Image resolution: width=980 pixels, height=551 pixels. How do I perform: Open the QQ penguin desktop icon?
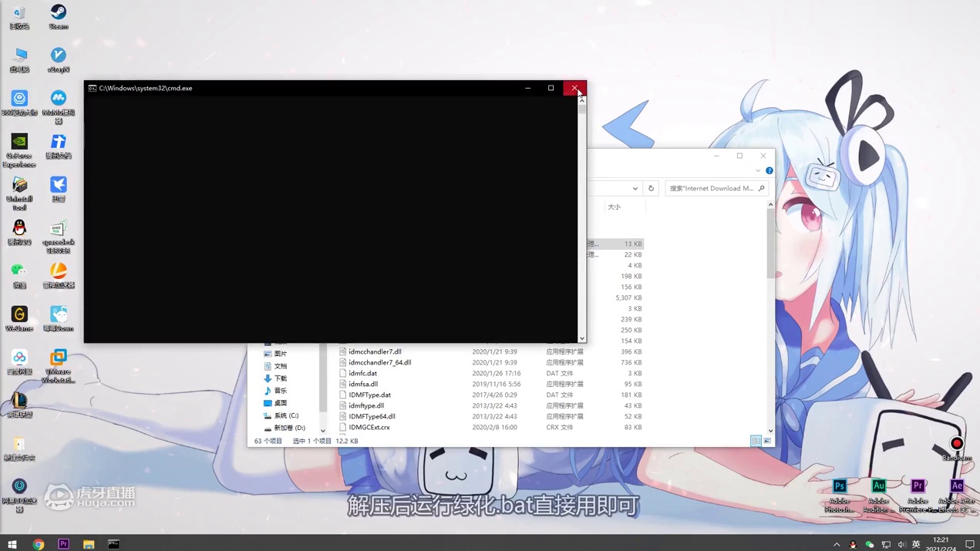coord(19,232)
